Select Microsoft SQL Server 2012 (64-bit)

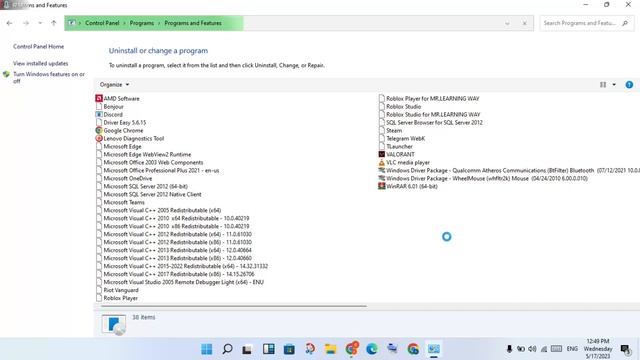pyautogui.click(x=145, y=186)
